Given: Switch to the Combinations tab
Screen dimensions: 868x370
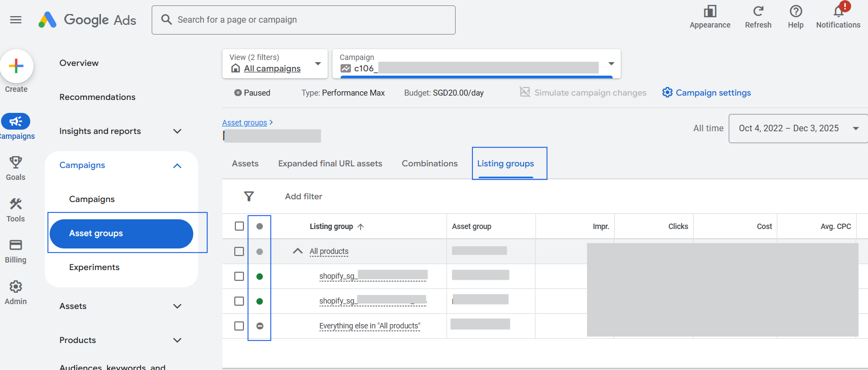Looking at the screenshot, I should coord(430,164).
